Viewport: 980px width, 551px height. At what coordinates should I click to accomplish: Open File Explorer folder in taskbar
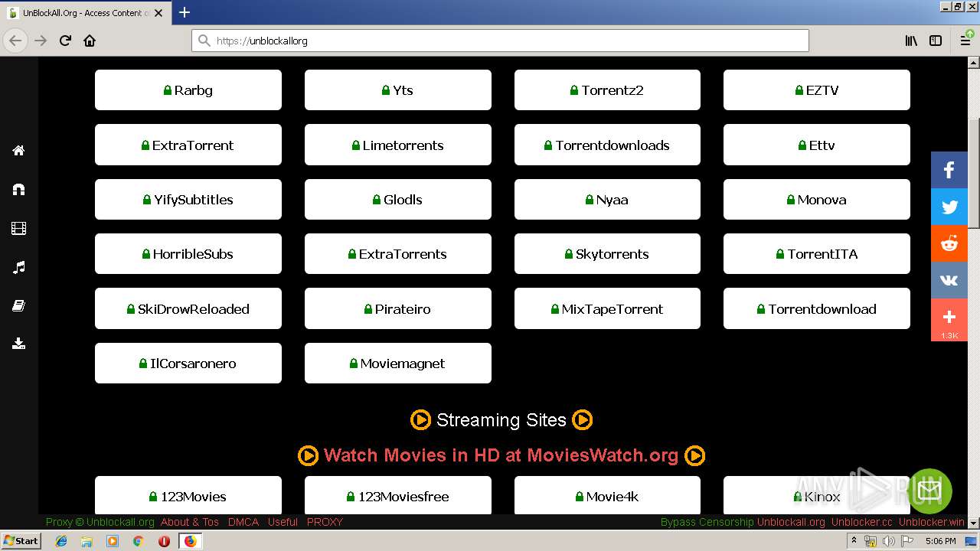[x=87, y=541]
